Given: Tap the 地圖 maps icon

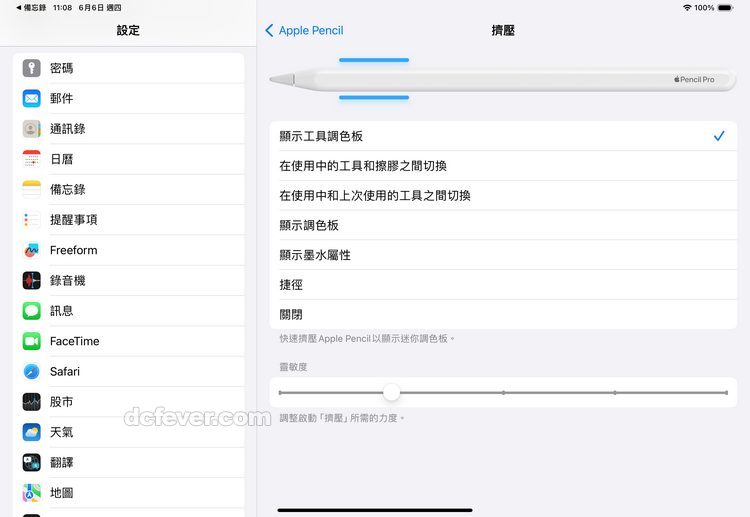Looking at the screenshot, I should click(x=32, y=493).
